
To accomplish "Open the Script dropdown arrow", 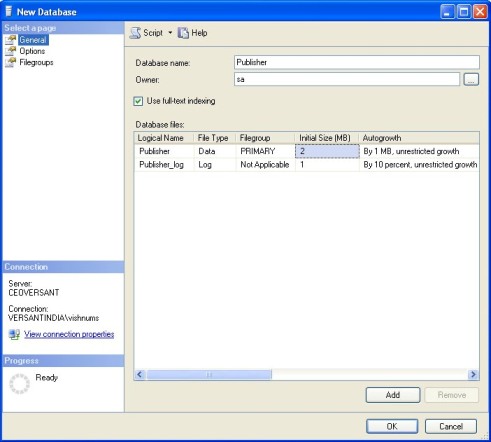I will 170,33.
